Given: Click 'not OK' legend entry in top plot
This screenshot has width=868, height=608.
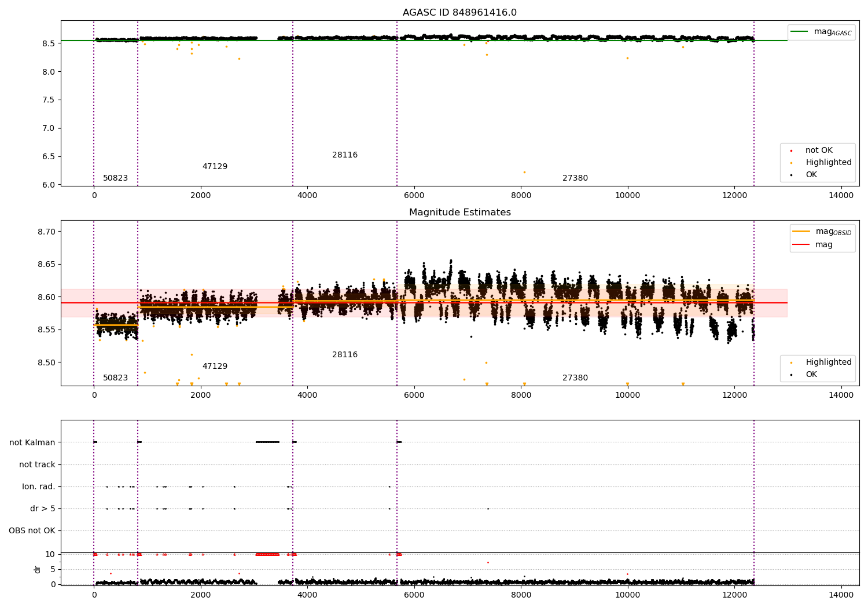Looking at the screenshot, I should [819, 151].
